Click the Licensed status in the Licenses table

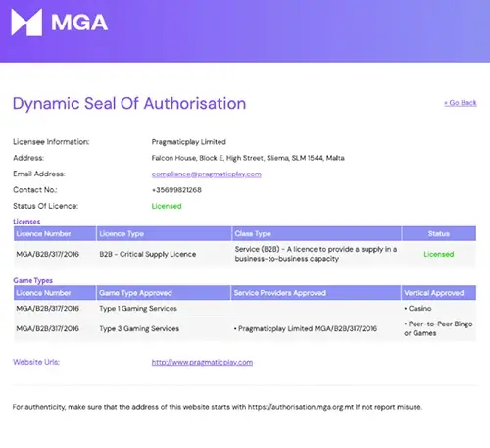click(x=439, y=254)
